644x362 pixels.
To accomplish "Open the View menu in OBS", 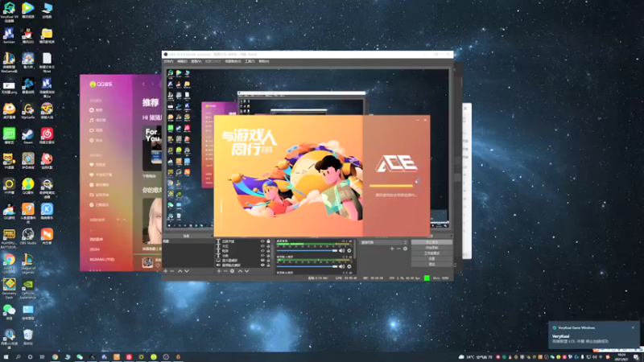I will click(x=196, y=62).
